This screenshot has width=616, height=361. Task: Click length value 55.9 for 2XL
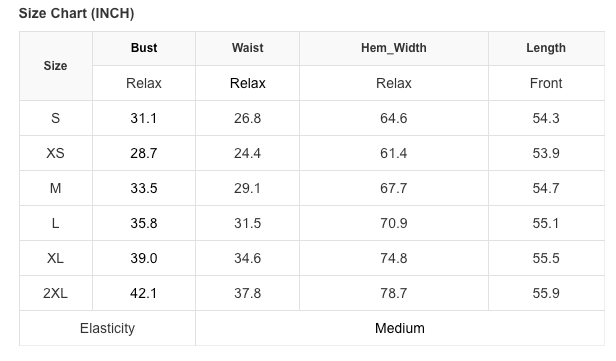point(546,293)
